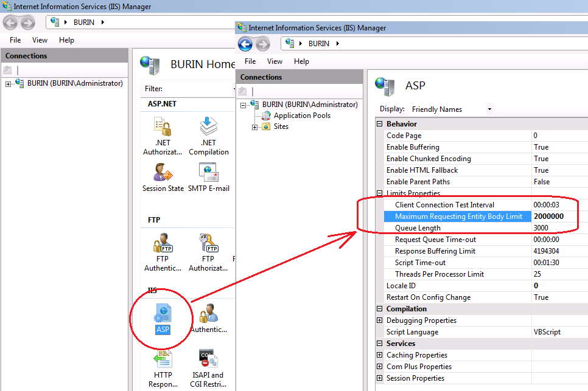Screen dimensions: 588x391
Task: Collapse the Limits Properties group
Action: coord(379,193)
